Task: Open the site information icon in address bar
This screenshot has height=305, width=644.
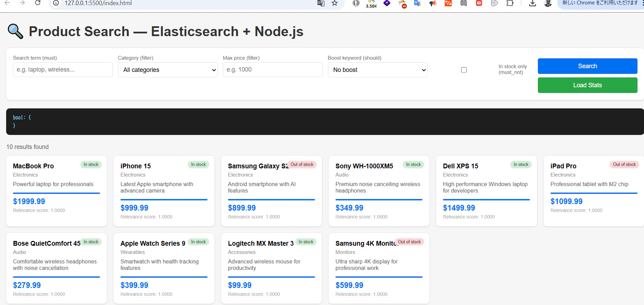Action: click(56, 3)
